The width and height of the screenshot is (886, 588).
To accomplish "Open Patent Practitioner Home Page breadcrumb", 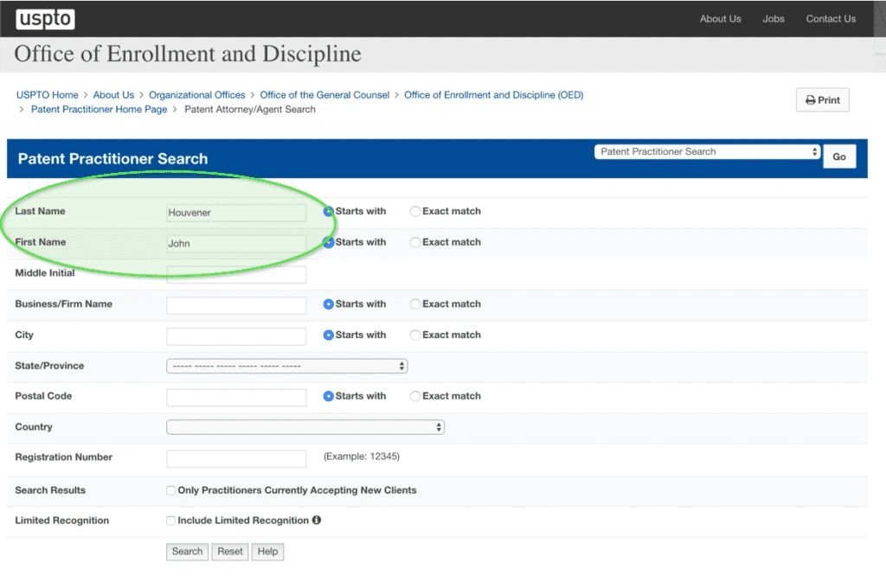I will pos(99,110).
